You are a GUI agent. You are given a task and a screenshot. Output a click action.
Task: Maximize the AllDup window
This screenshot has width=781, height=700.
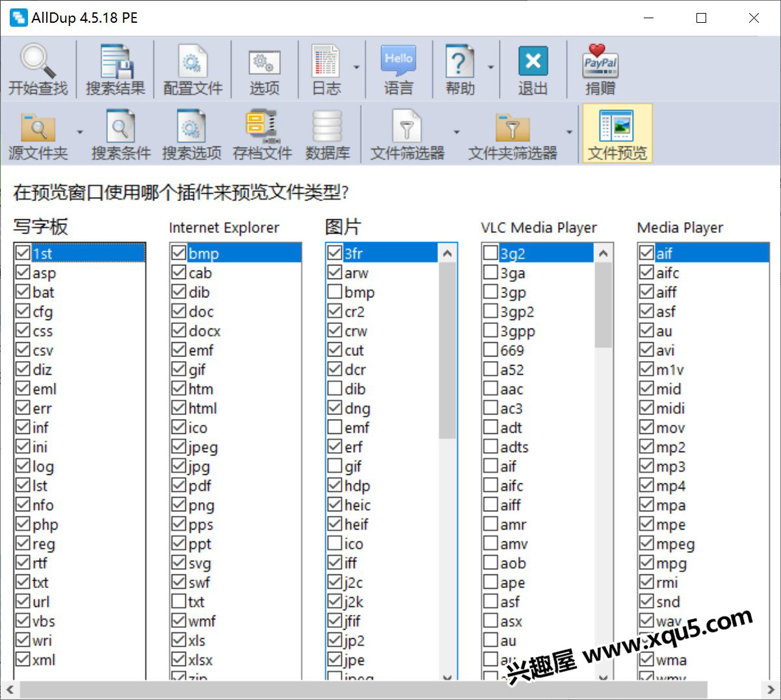(x=701, y=18)
